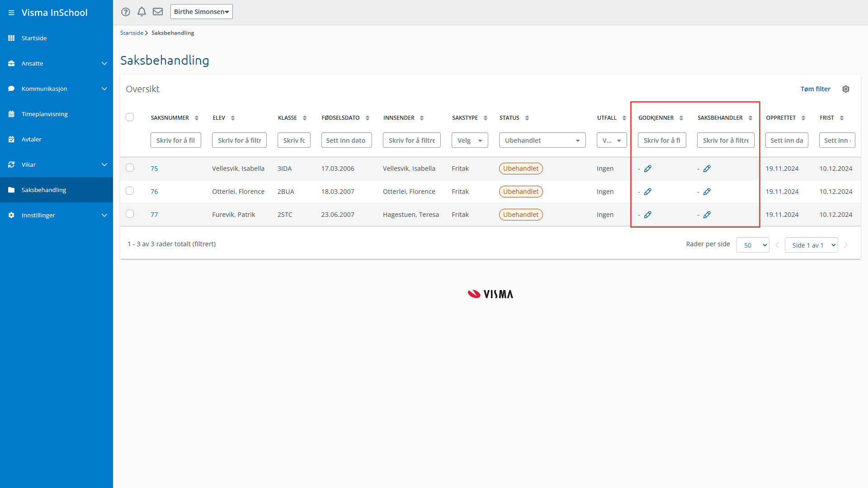Edit saksbehandler for case 77

click(707, 215)
